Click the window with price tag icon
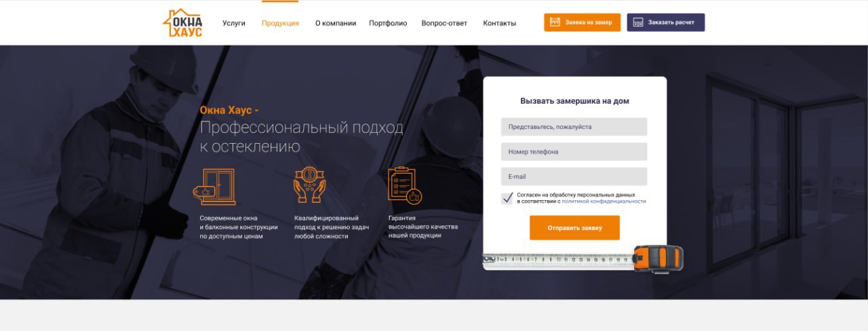Screen dimensions: 868x331 tap(214, 187)
